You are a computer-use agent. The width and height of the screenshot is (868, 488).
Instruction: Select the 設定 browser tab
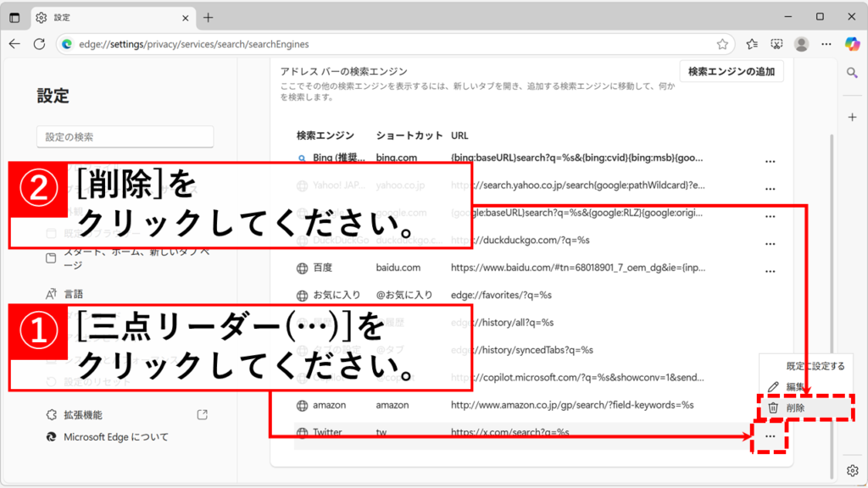113,18
